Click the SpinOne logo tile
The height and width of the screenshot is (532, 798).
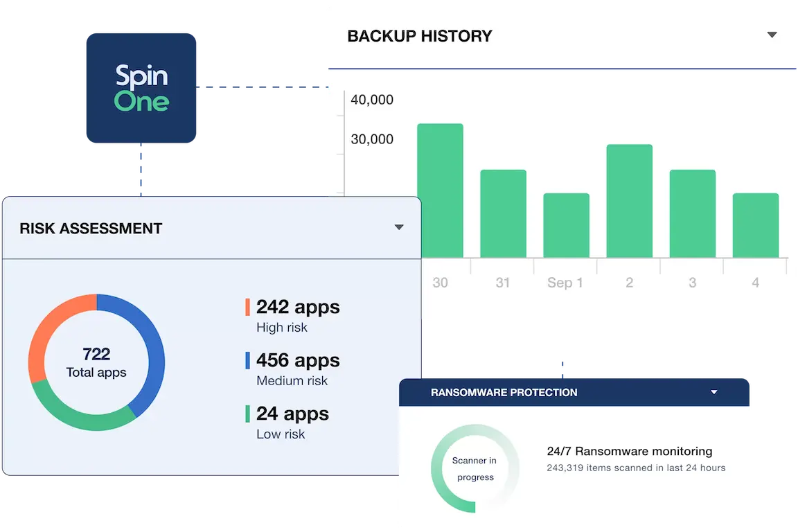click(141, 87)
